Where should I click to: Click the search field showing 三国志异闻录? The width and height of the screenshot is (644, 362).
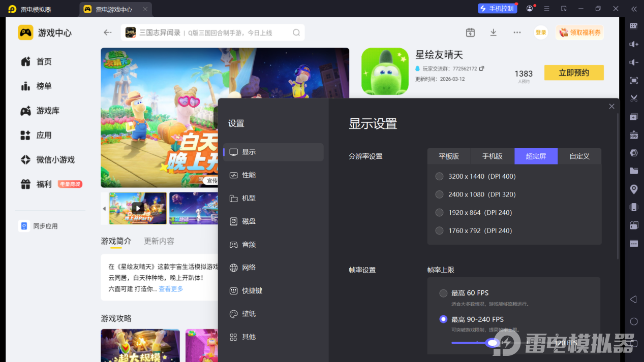pyautogui.click(x=212, y=32)
